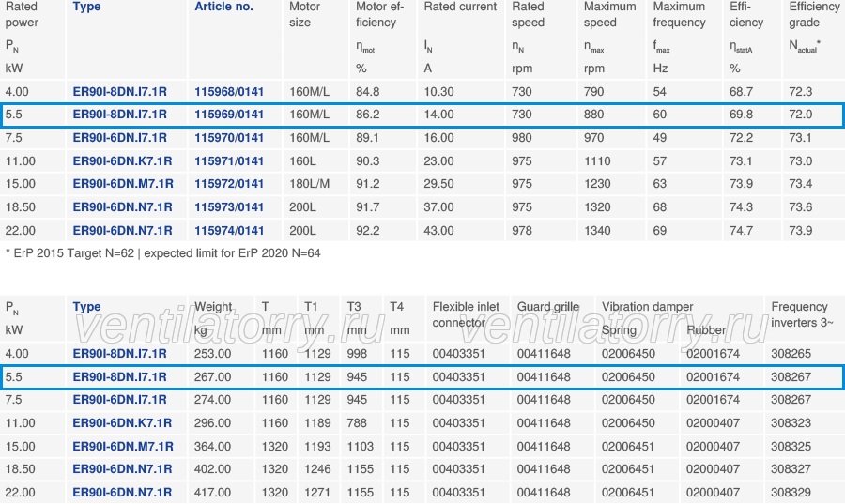Click type ER90I-6DN.N7.1R in the 402.00 kg row
Image resolution: width=845 pixels, height=504 pixels.
point(122,469)
